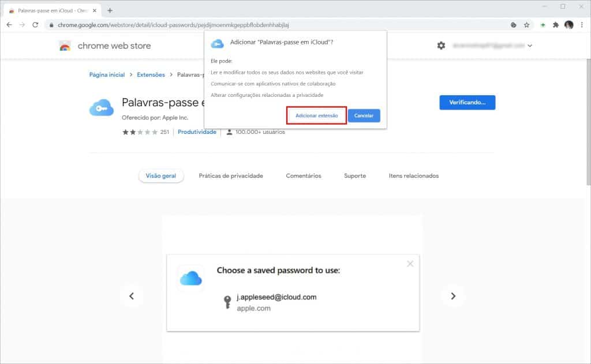
Task: Click the cookie icon in address bar
Action: [513, 25]
